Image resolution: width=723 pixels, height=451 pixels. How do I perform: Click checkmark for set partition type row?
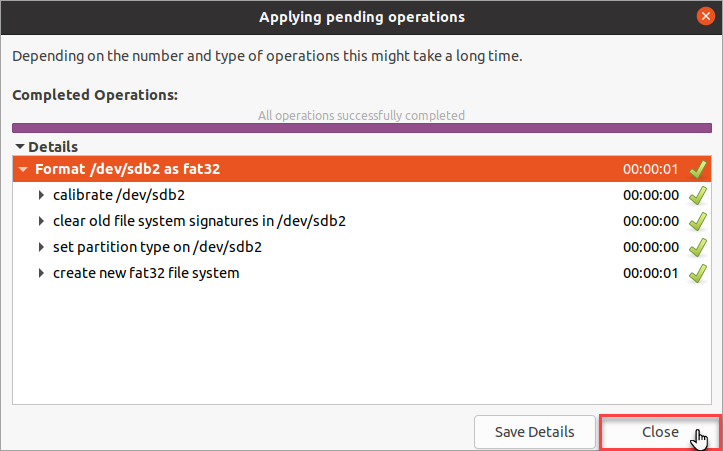(698, 248)
